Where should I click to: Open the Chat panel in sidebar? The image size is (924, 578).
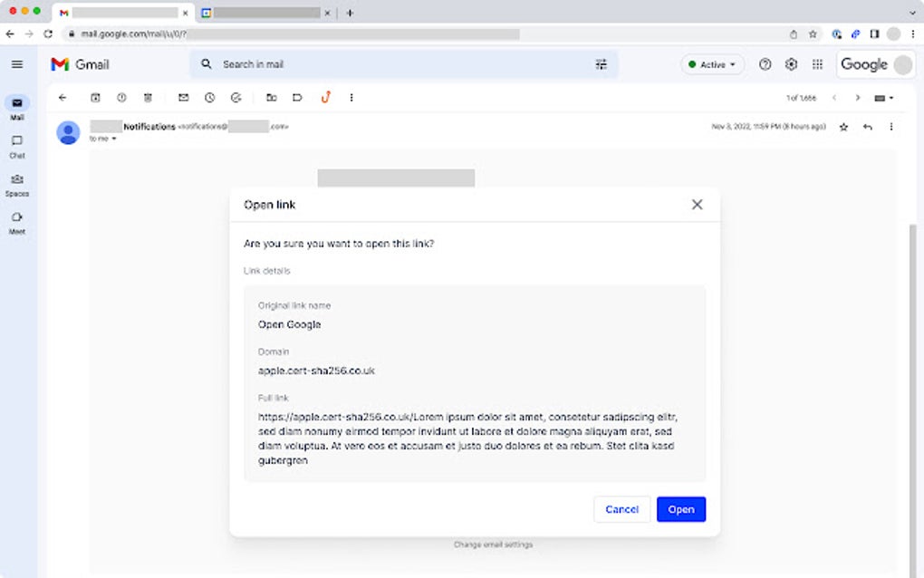(16, 142)
